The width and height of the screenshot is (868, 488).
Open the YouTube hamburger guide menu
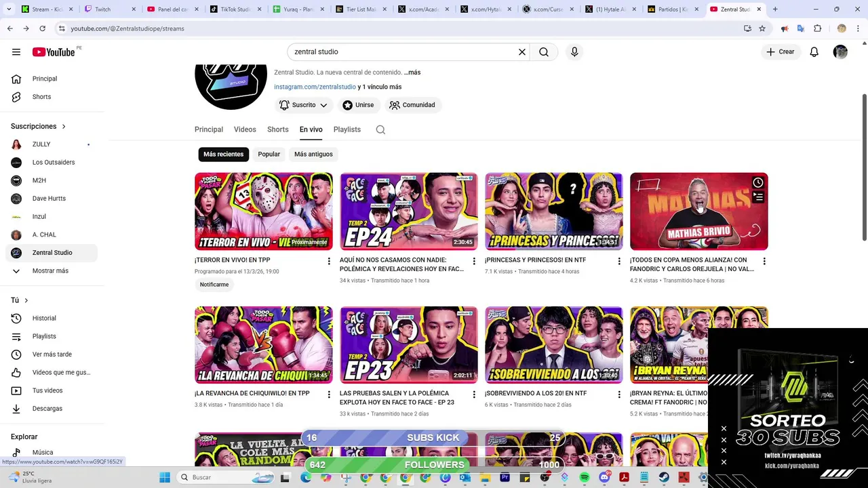tap(16, 52)
